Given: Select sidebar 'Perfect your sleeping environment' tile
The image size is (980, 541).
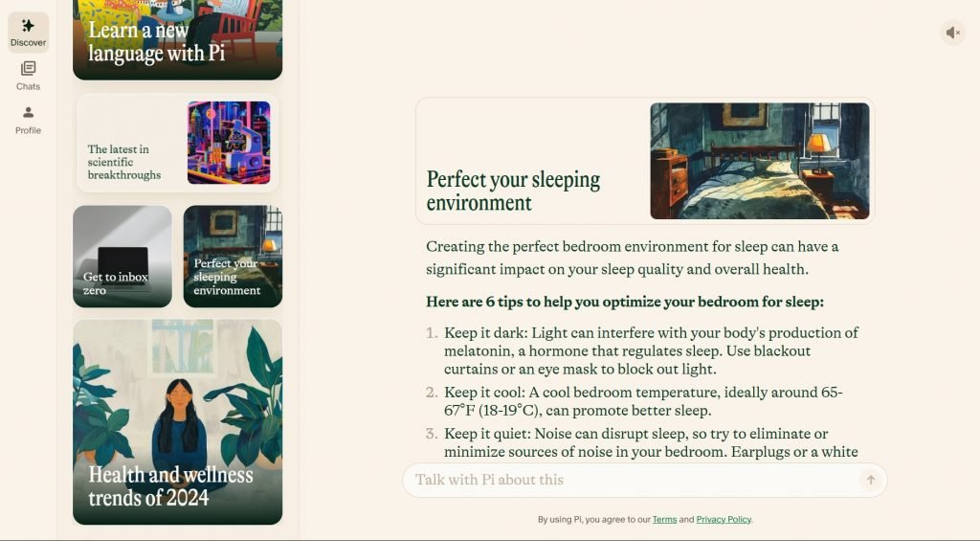Looking at the screenshot, I should pos(233,257).
